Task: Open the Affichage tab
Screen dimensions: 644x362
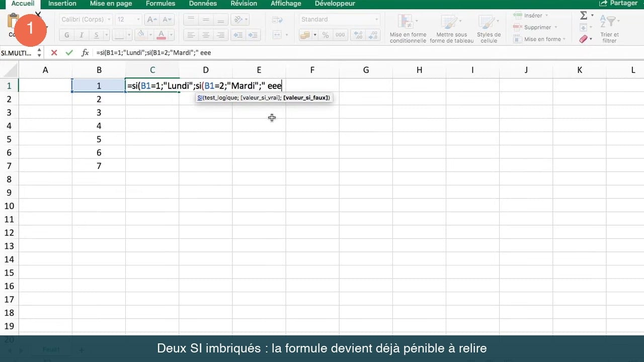Action: tap(285, 4)
